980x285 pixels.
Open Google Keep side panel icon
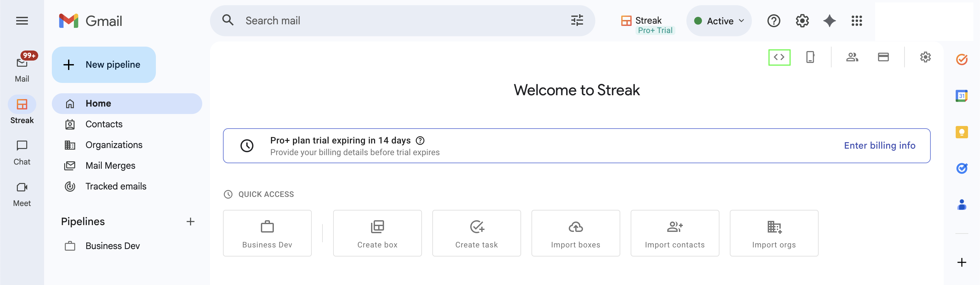pos(961,132)
